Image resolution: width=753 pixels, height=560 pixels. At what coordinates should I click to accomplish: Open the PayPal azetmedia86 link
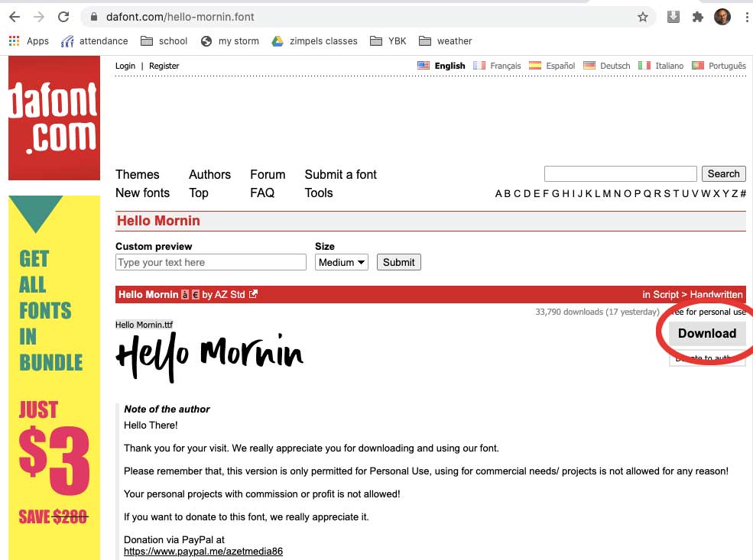203,552
